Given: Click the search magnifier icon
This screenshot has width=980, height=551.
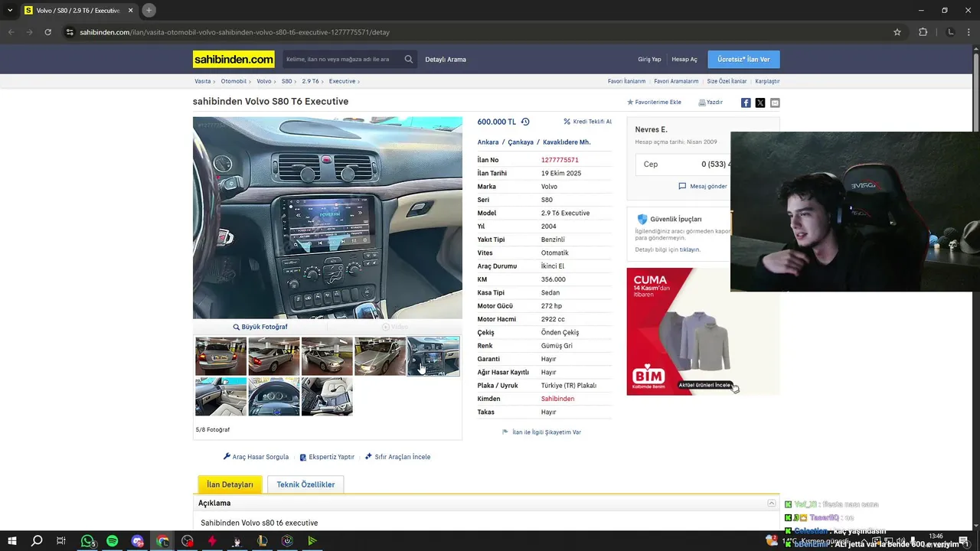Looking at the screenshot, I should point(409,59).
